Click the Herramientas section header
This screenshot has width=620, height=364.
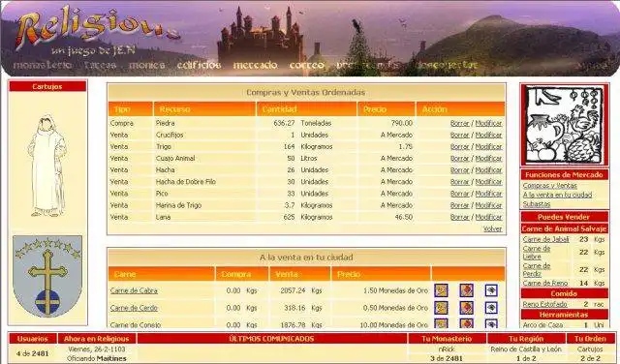(x=564, y=315)
